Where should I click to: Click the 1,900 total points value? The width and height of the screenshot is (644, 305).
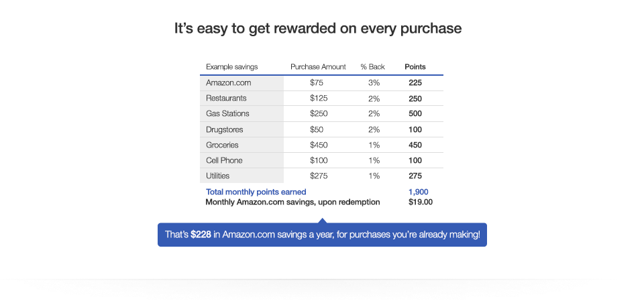(418, 192)
